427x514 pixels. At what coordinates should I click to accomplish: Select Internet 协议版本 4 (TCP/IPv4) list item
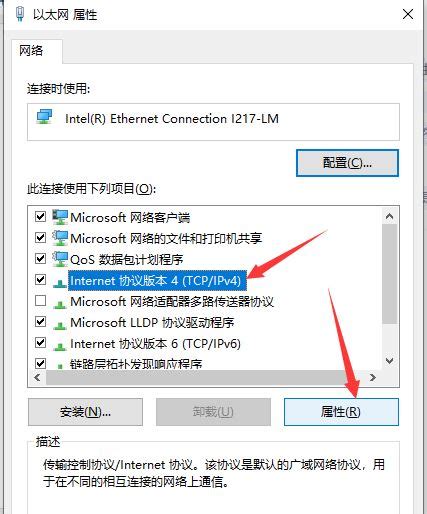pos(155,281)
